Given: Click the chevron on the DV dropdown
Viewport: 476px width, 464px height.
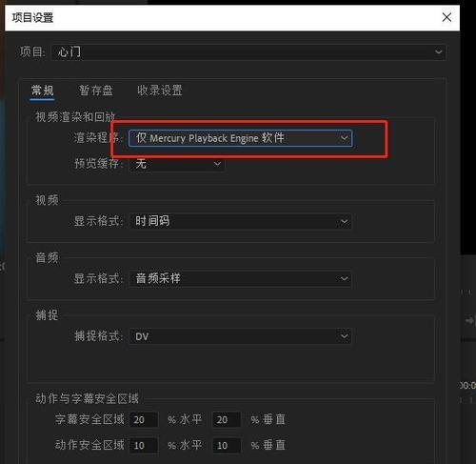Looking at the screenshot, I should (x=344, y=336).
